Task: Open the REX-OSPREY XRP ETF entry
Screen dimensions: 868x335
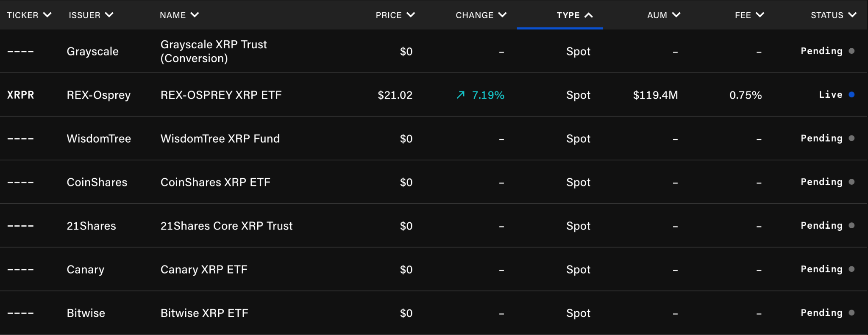Action: [221, 95]
